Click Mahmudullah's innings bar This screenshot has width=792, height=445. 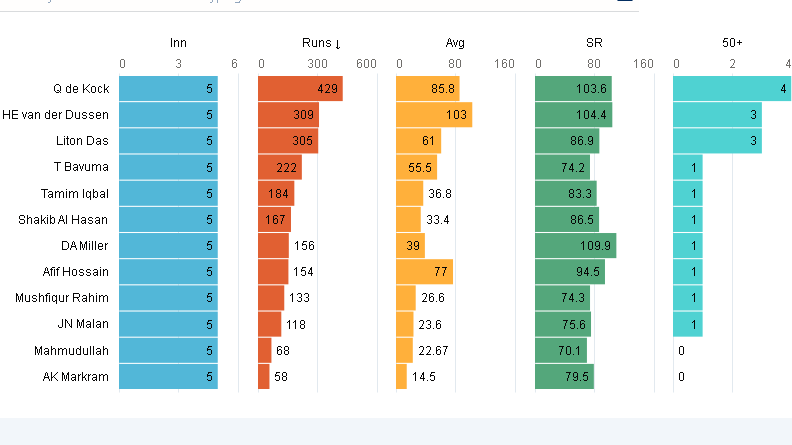(x=168, y=350)
